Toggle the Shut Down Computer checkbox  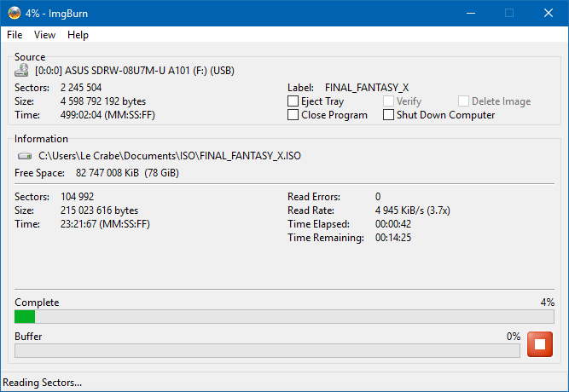pos(388,115)
